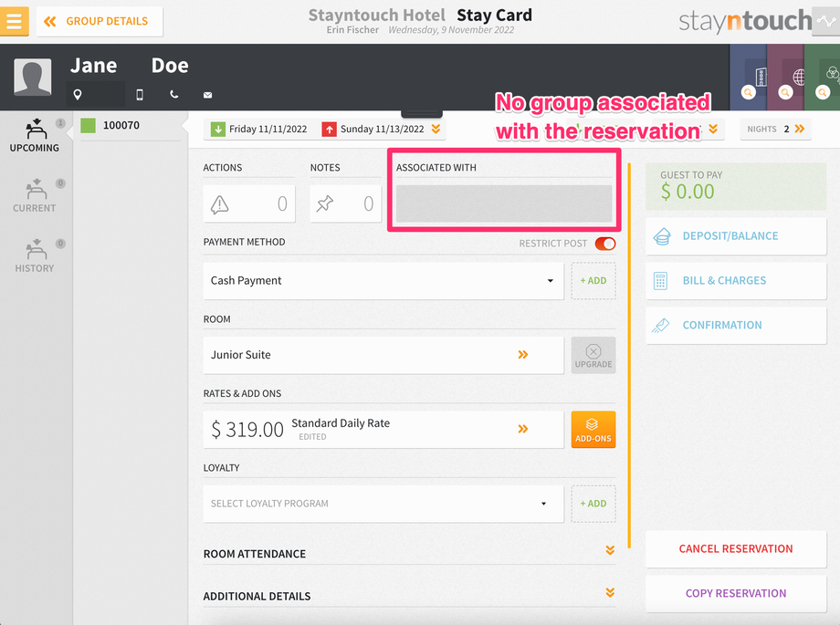Screen dimensions: 840x625
Task: Add a loyalty program with + ADD
Action: (593, 504)
